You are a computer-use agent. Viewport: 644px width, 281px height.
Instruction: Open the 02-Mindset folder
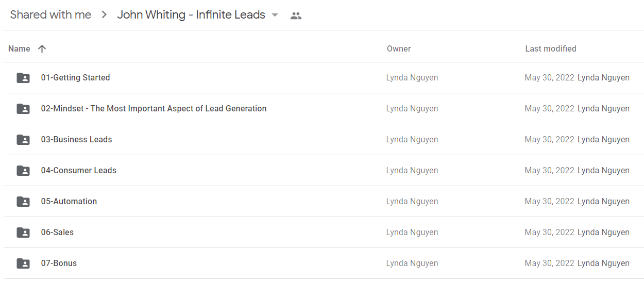point(154,108)
